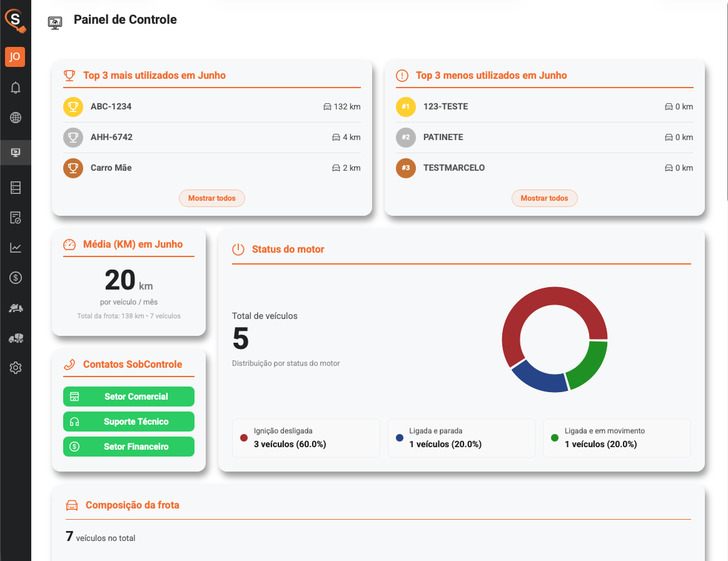Image resolution: width=728 pixels, height=561 pixels.
Task: Click the Painel de Controle page title
Action: [x=125, y=19]
